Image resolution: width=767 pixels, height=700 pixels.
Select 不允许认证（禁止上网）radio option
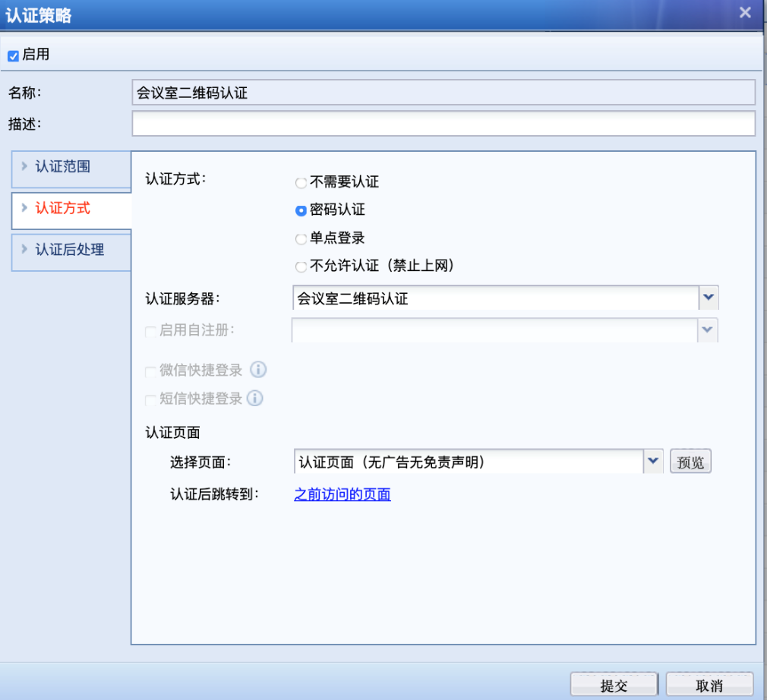pos(301,266)
